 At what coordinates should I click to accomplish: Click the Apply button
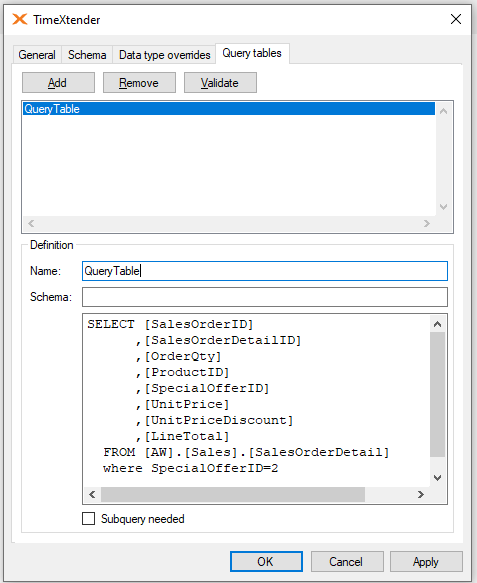point(426,561)
